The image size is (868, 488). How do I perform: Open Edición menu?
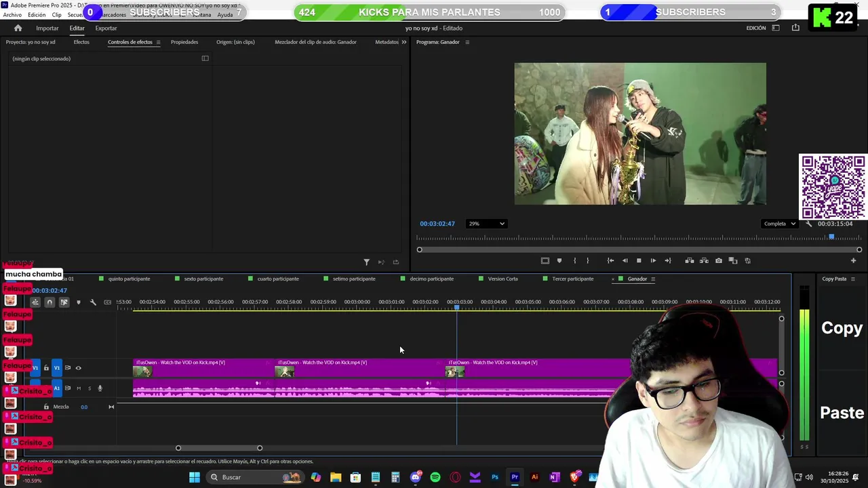[x=37, y=15]
